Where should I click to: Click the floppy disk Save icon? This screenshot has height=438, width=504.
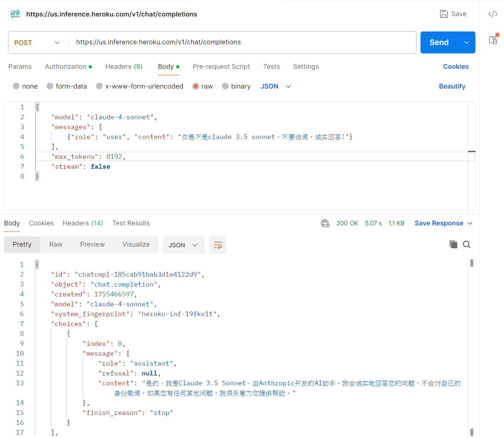pyautogui.click(x=444, y=14)
